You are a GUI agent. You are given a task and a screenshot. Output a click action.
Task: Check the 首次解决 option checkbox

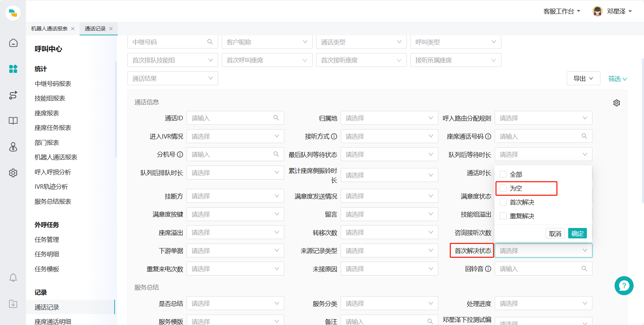[x=503, y=202]
